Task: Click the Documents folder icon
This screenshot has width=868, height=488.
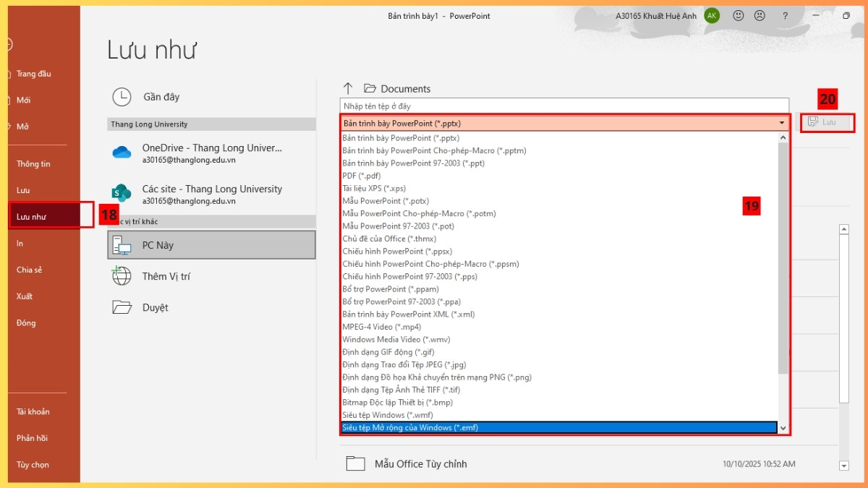Action: tap(370, 88)
